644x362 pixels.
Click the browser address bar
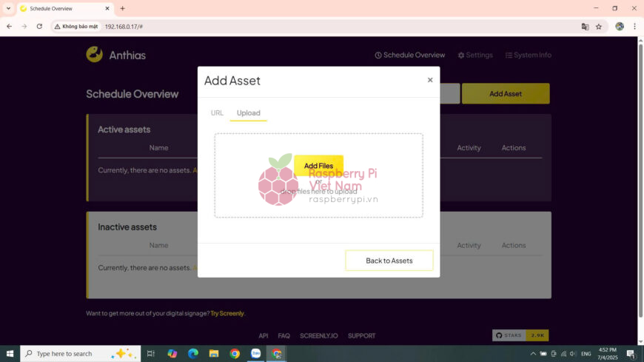[333, 26]
